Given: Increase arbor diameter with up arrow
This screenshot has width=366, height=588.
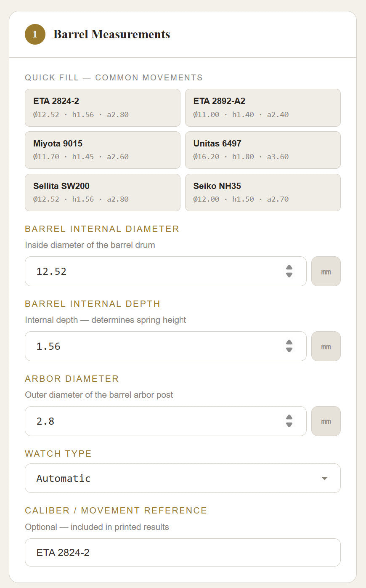Looking at the screenshot, I should 289,417.
